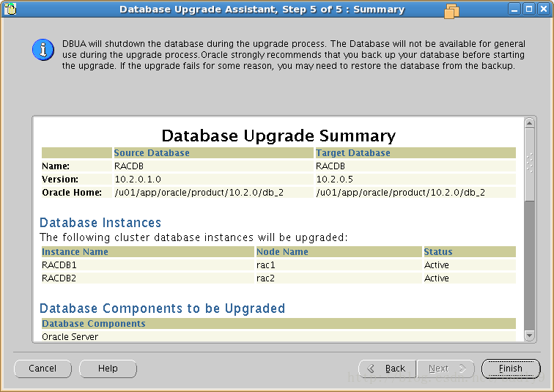Screen dimensions: 554x392
Task: Click the Instance Name column header
Action: [148, 252]
